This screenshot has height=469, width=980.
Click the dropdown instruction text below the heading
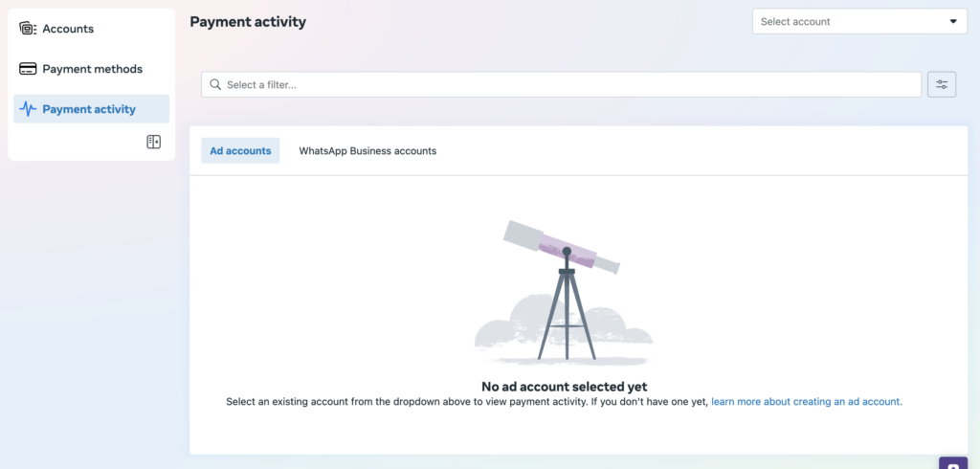[x=467, y=401]
